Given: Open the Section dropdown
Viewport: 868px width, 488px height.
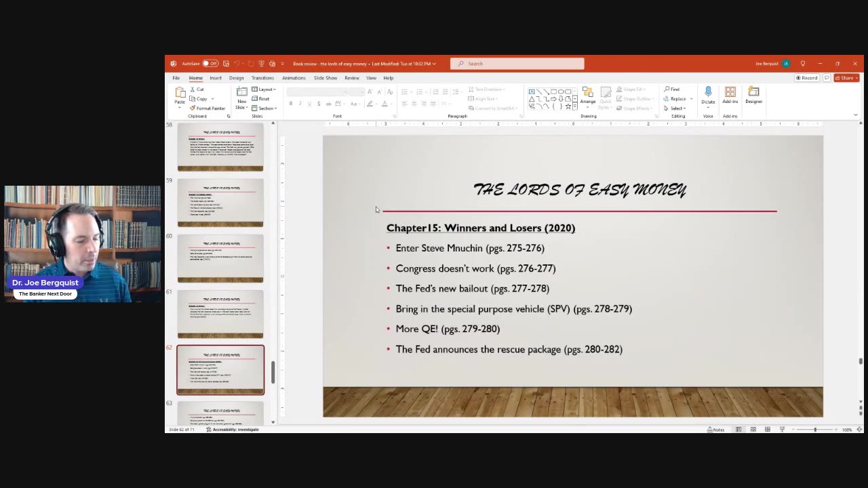Looking at the screenshot, I should [264, 108].
